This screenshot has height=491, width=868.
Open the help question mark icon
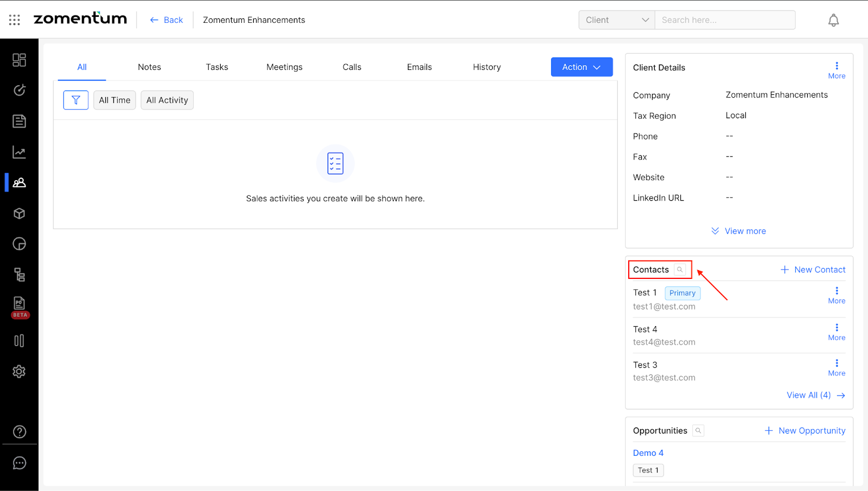pyautogui.click(x=19, y=432)
